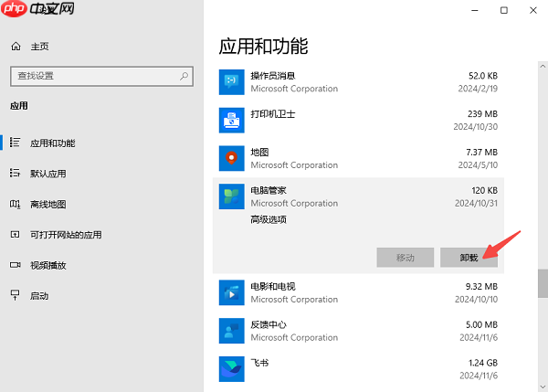548x392 pixels.
Task: Click the 离线地图 map icon
Action: point(15,204)
